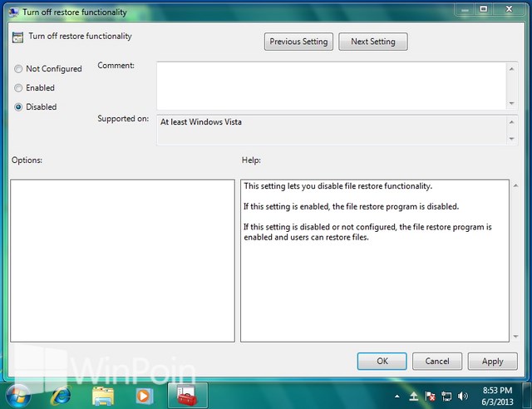Open the Windows Start orb

(17, 396)
